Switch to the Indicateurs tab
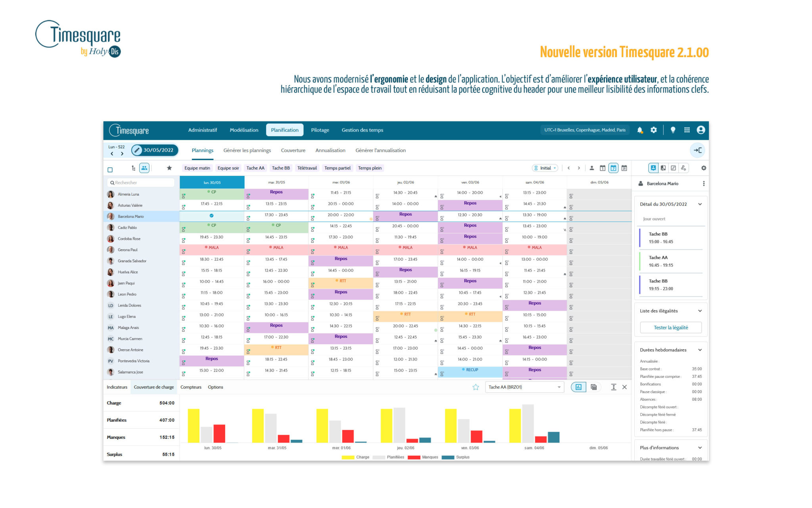The image size is (812, 508). click(x=117, y=387)
